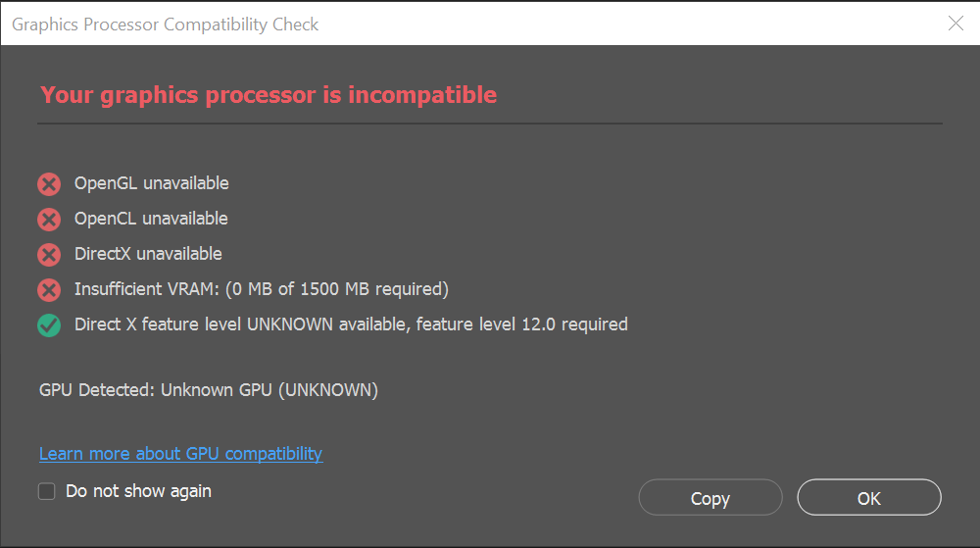Image resolution: width=980 pixels, height=548 pixels.
Task: Click the horizontal divider below the heading
Action: [490, 124]
